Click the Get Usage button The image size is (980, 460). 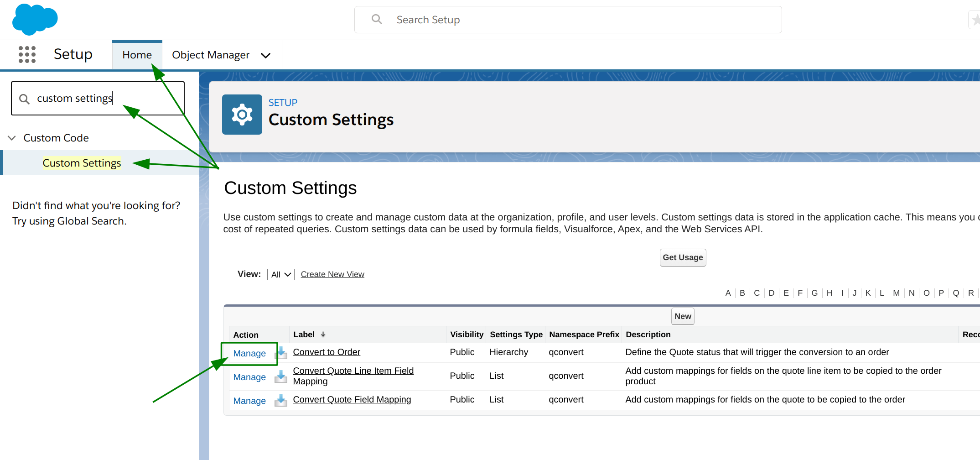point(683,257)
